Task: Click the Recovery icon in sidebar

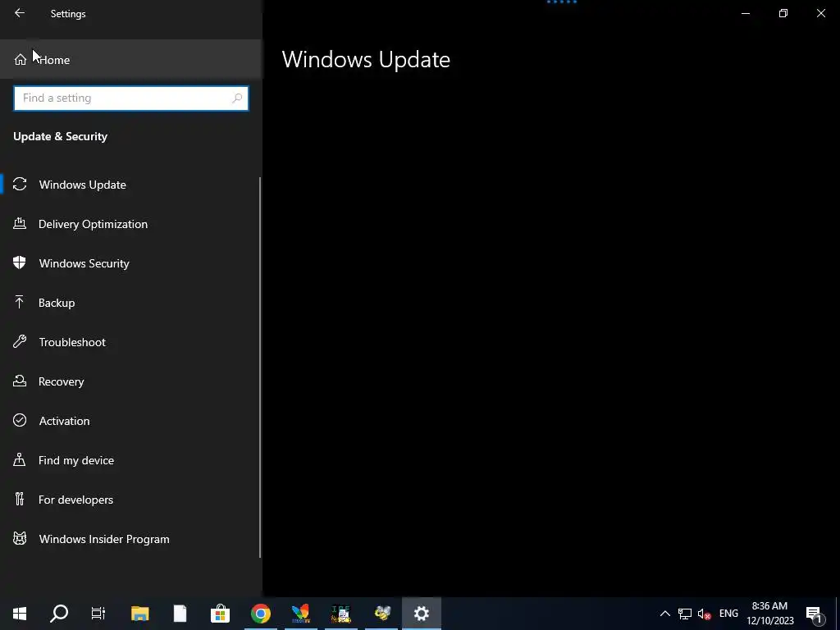Action: point(20,381)
